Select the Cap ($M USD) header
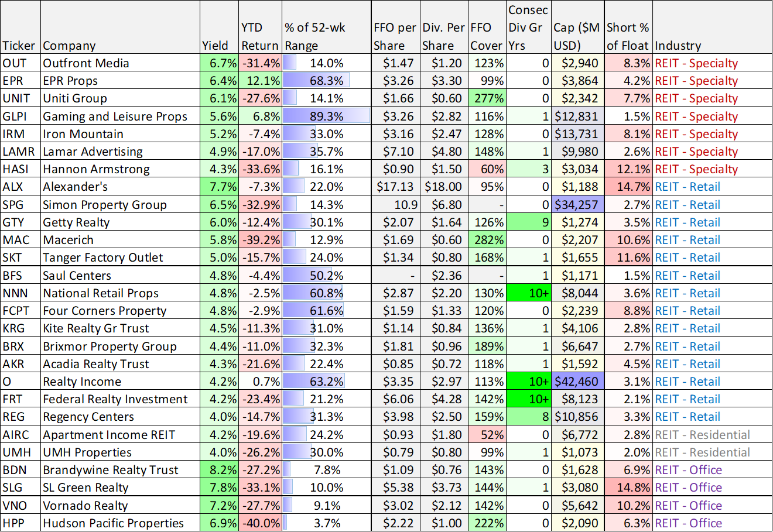 pyautogui.click(x=578, y=28)
